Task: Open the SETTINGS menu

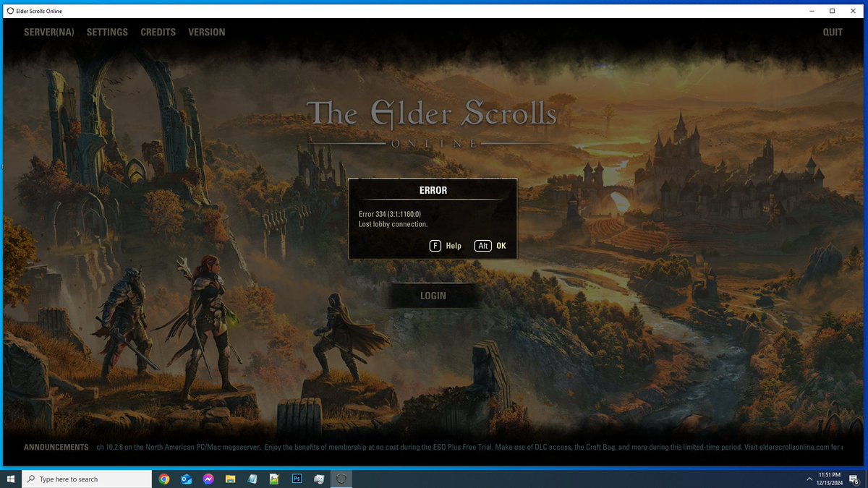Action: [x=107, y=32]
